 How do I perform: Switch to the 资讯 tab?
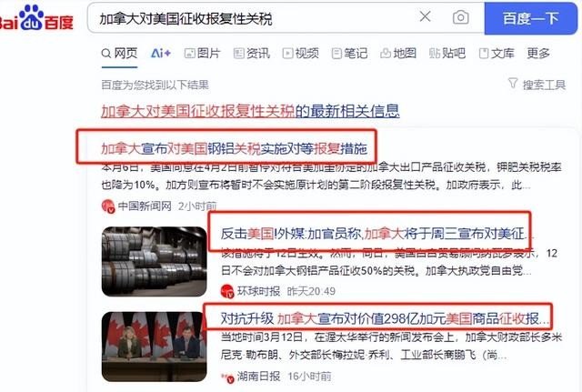(x=252, y=53)
